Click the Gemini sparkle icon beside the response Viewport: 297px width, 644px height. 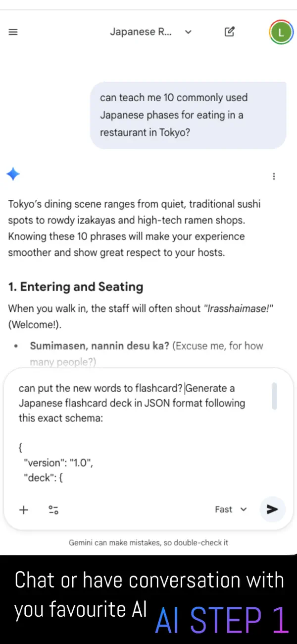click(13, 174)
